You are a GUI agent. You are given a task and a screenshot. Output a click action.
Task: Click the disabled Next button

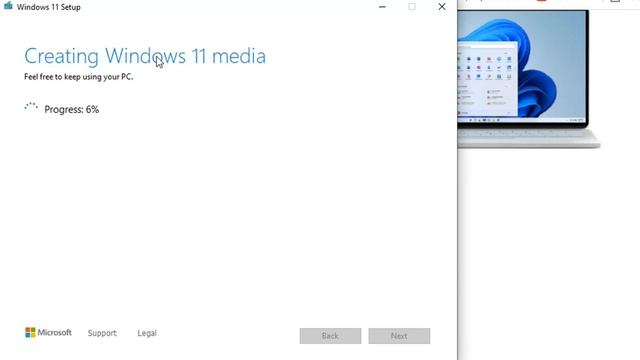tap(399, 336)
